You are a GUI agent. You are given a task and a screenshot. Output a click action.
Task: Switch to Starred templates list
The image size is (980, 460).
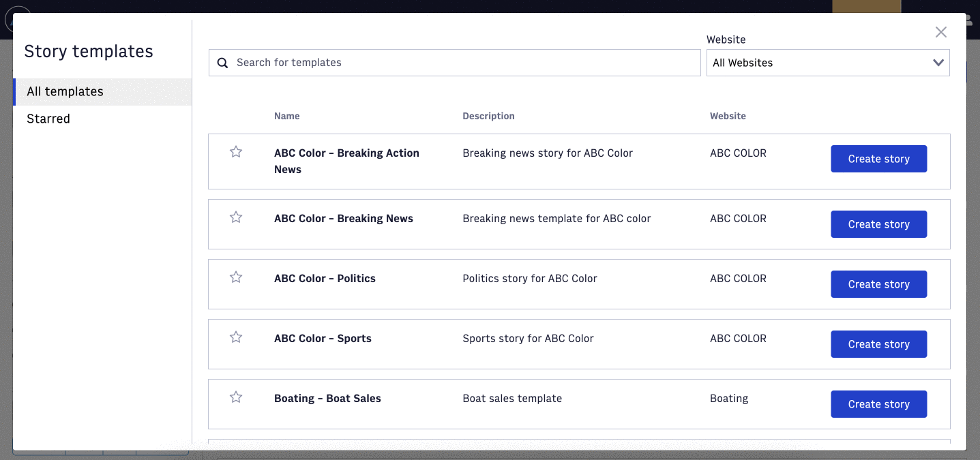[102, 119]
